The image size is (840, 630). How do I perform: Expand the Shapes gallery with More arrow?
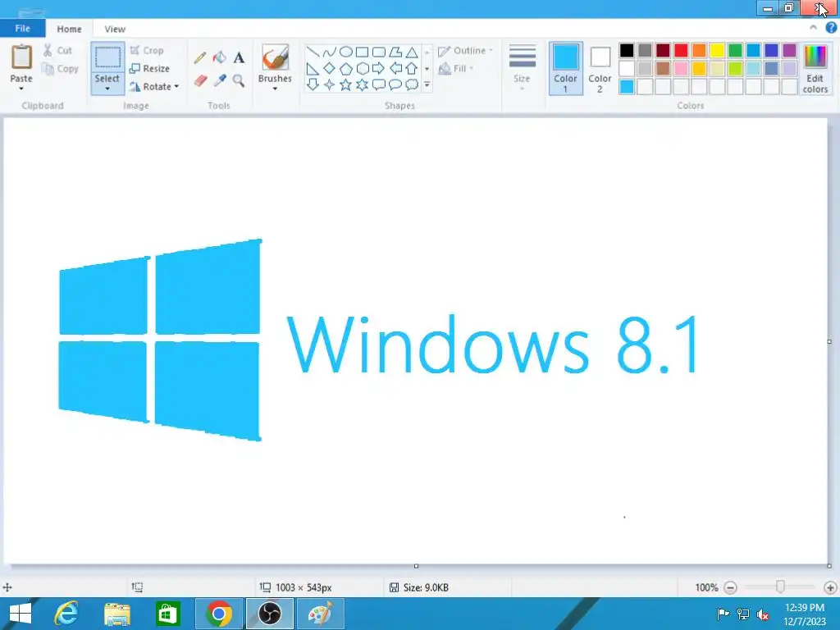click(x=427, y=84)
